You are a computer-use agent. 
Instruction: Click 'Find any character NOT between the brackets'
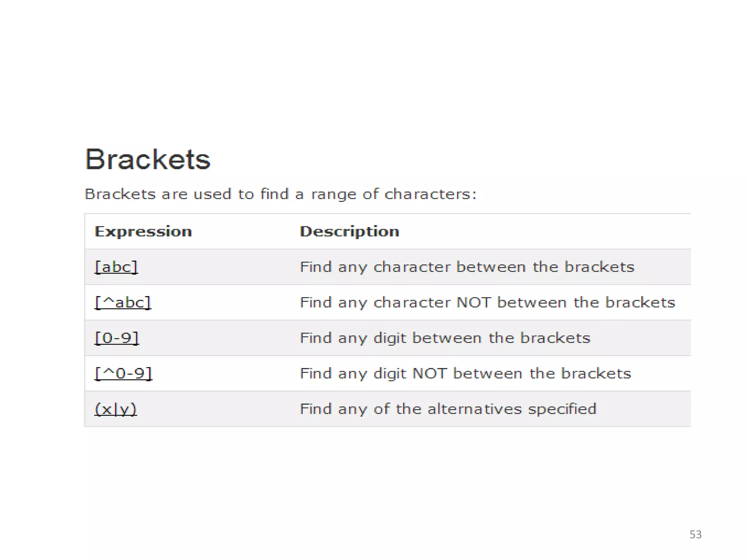[x=487, y=302]
